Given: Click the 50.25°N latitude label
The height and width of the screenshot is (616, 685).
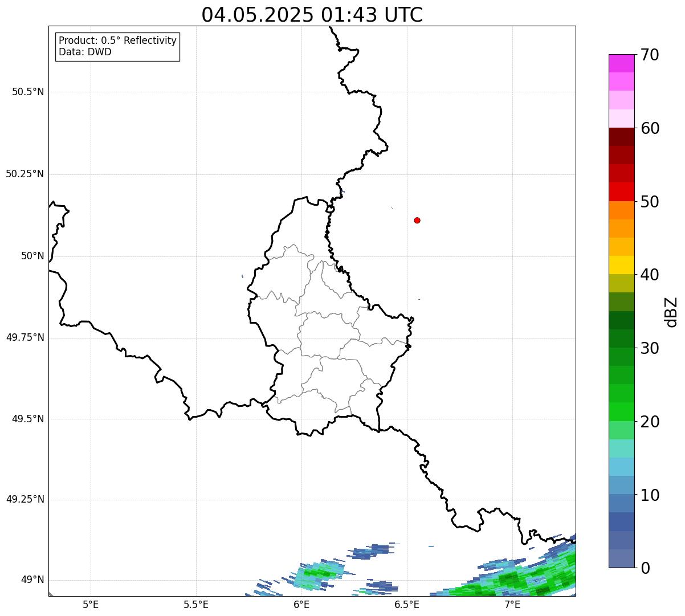Looking at the screenshot, I should coord(25,174).
